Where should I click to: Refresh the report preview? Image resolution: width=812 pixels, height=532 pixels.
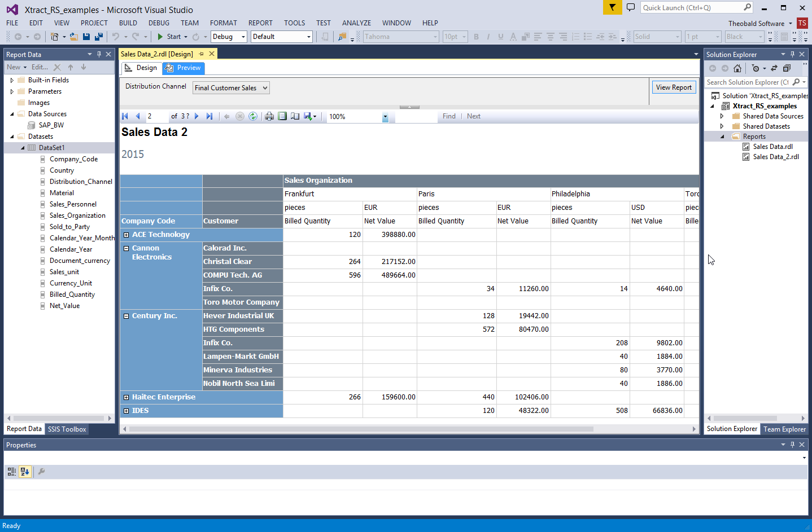click(x=253, y=116)
